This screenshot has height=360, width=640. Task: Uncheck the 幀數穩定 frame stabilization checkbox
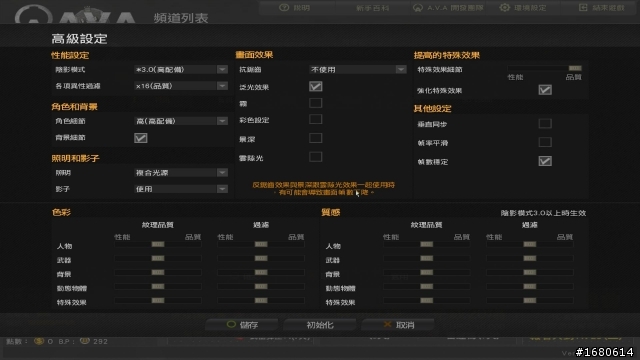tap(545, 161)
